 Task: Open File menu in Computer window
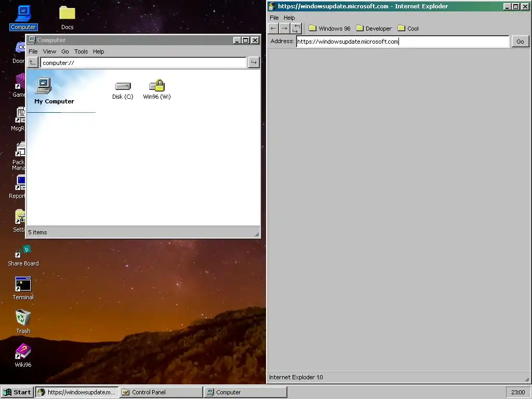pyautogui.click(x=33, y=51)
